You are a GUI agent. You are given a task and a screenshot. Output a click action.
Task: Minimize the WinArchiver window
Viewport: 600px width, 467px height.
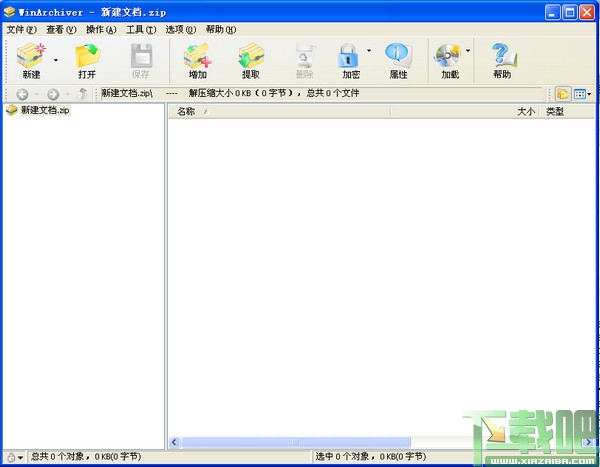click(552, 12)
